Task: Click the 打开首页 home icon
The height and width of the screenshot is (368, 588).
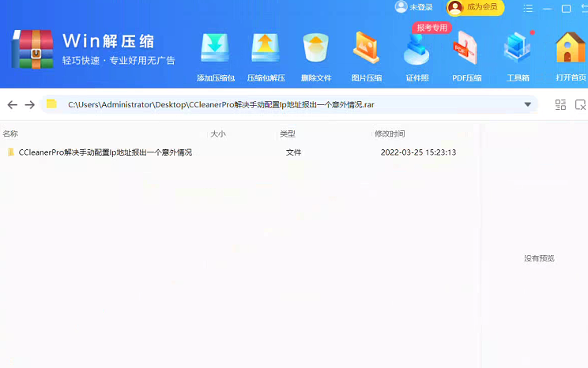Action: click(570, 47)
